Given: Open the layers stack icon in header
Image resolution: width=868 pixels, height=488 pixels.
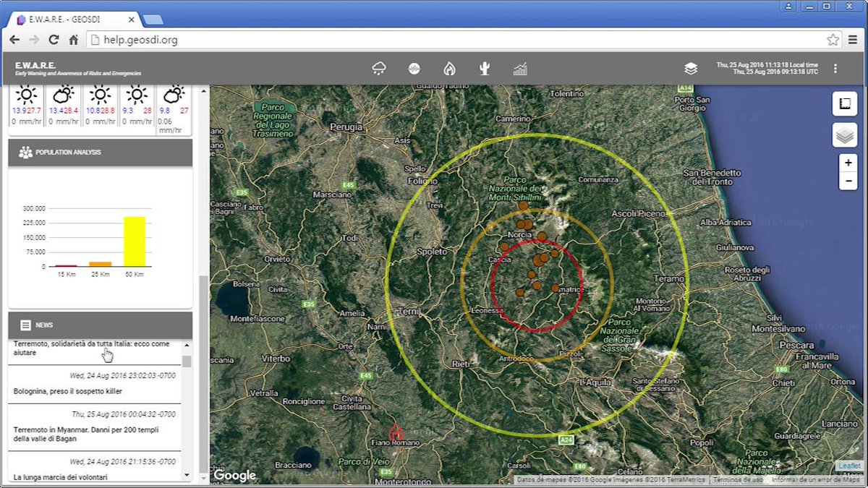Looking at the screenshot, I should [691, 69].
